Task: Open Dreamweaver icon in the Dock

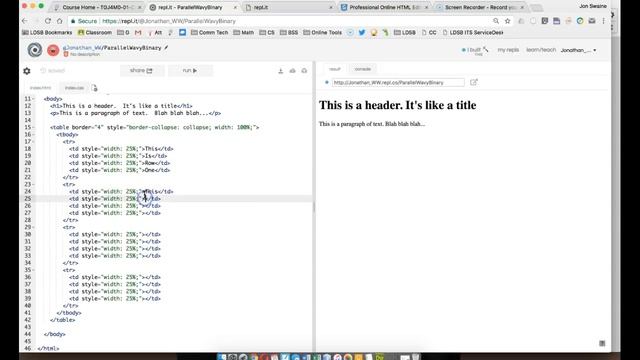Action: [x=380, y=357]
